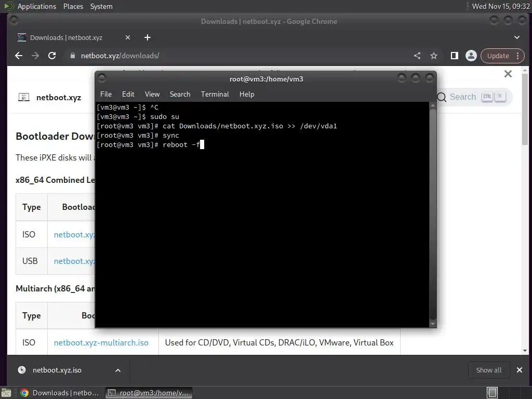Click terminal vertical scrollbar
The image size is (532, 399).
(433, 215)
